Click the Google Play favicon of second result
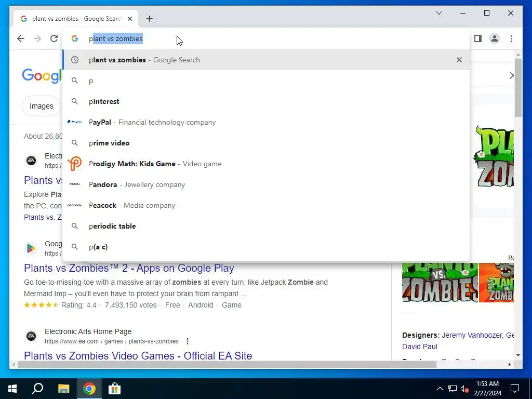 click(31, 248)
